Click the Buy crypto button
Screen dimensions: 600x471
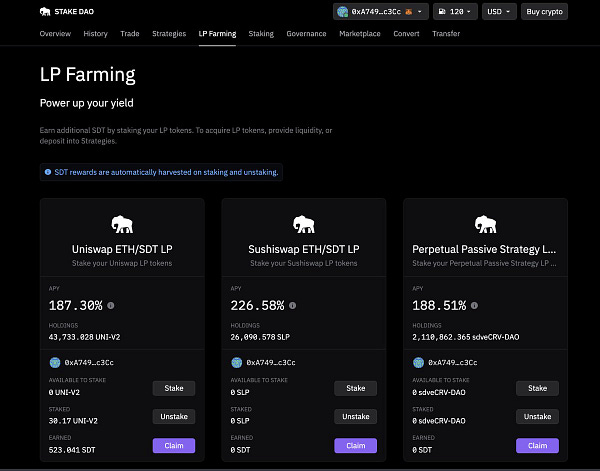point(545,11)
